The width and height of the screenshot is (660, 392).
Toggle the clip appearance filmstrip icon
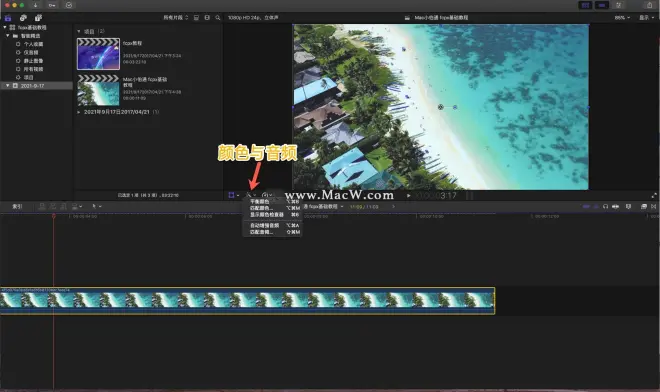point(196,18)
